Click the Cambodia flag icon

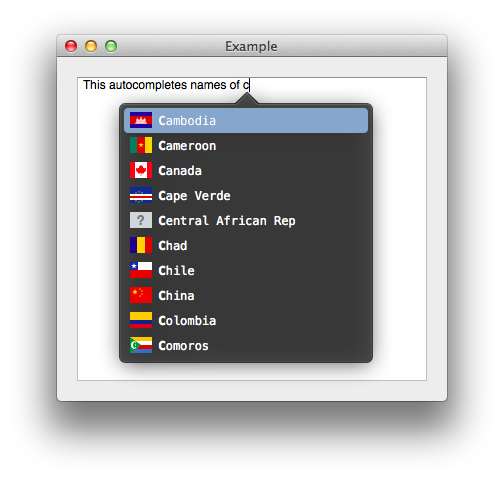[141, 120]
